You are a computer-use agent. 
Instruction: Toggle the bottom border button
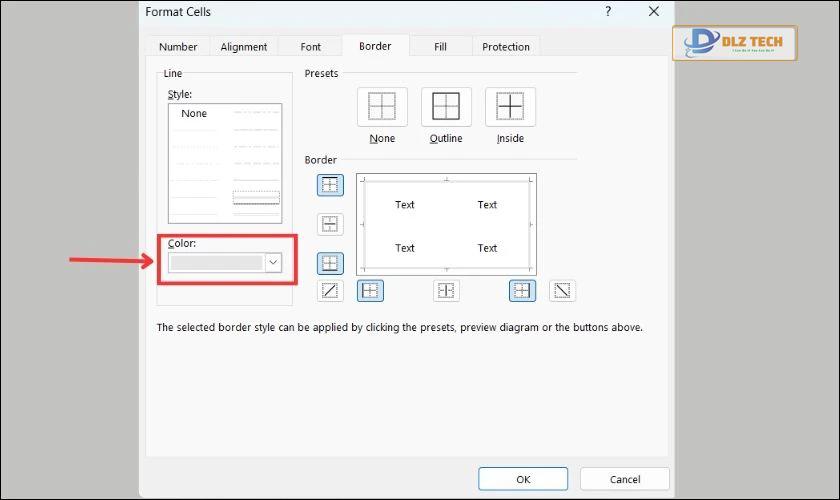(330, 263)
